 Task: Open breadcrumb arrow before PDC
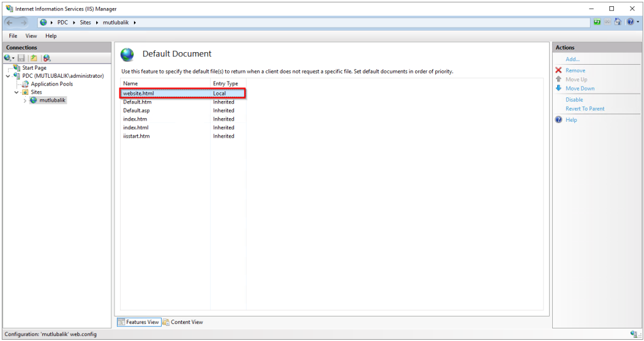(52, 23)
